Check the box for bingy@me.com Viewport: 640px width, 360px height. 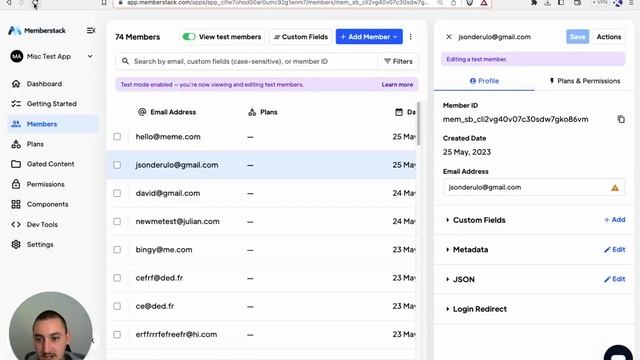(x=117, y=249)
